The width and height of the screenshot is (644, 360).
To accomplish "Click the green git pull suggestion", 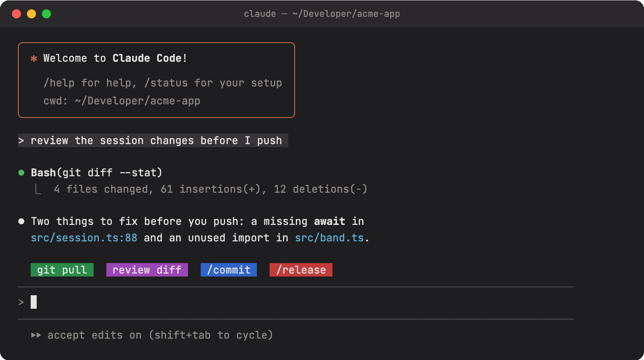I will 62,270.
